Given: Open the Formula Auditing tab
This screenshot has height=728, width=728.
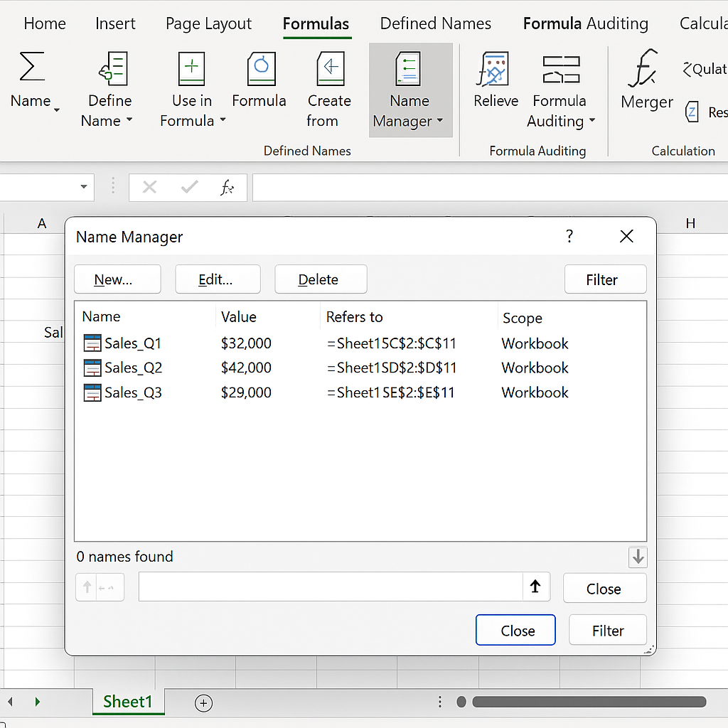Looking at the screenshot, I should 586,23.
